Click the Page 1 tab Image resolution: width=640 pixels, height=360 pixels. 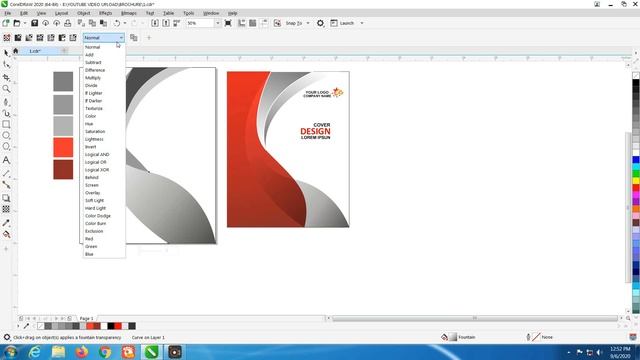(x=87, y=318)
